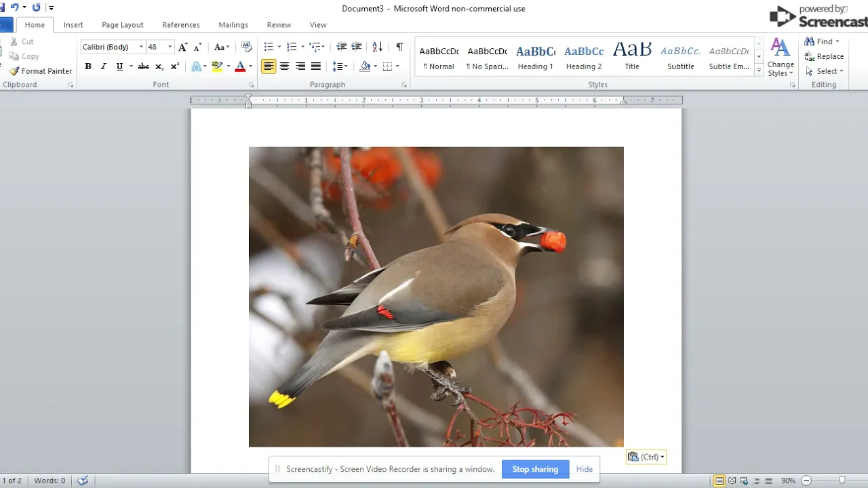Open the View tab

coord(318,25)
